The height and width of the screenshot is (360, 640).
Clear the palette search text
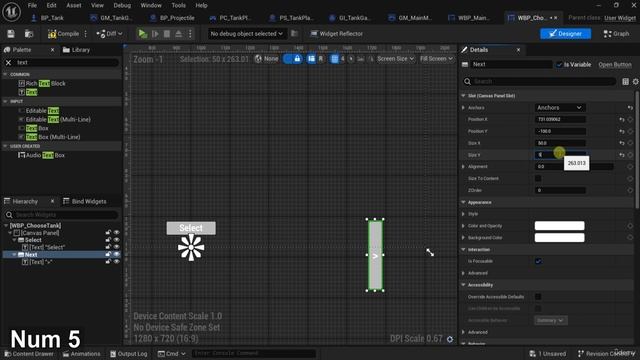[9, 62]
